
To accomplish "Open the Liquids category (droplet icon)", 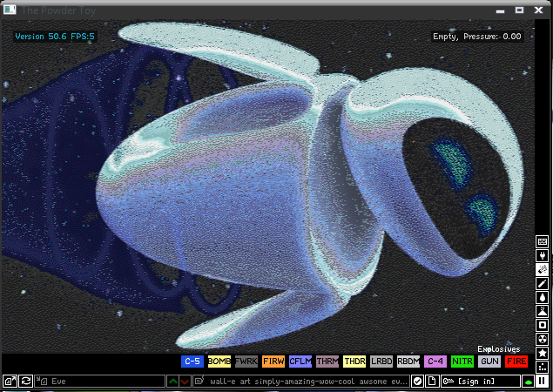I will [x=542, y=297].
